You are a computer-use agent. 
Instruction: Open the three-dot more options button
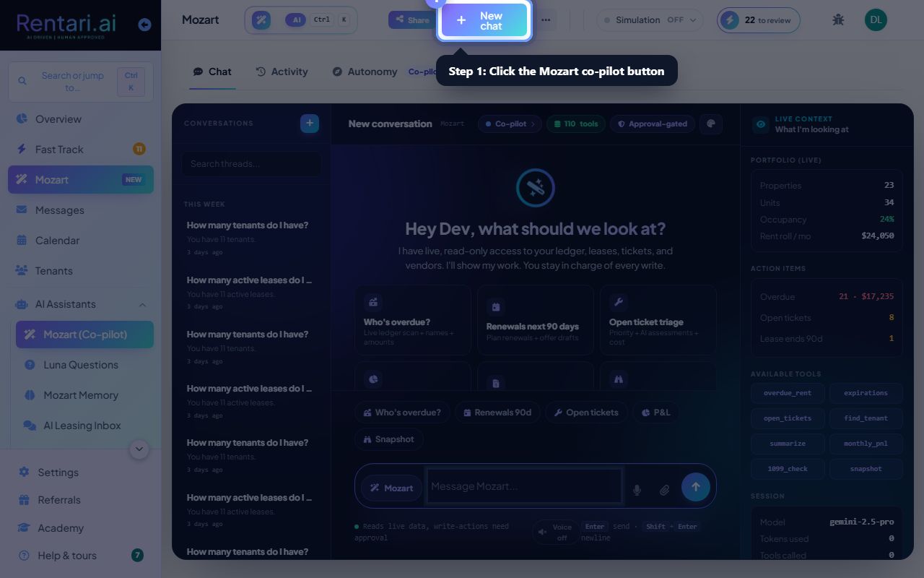pyautogui.click(x=546, y=20)
